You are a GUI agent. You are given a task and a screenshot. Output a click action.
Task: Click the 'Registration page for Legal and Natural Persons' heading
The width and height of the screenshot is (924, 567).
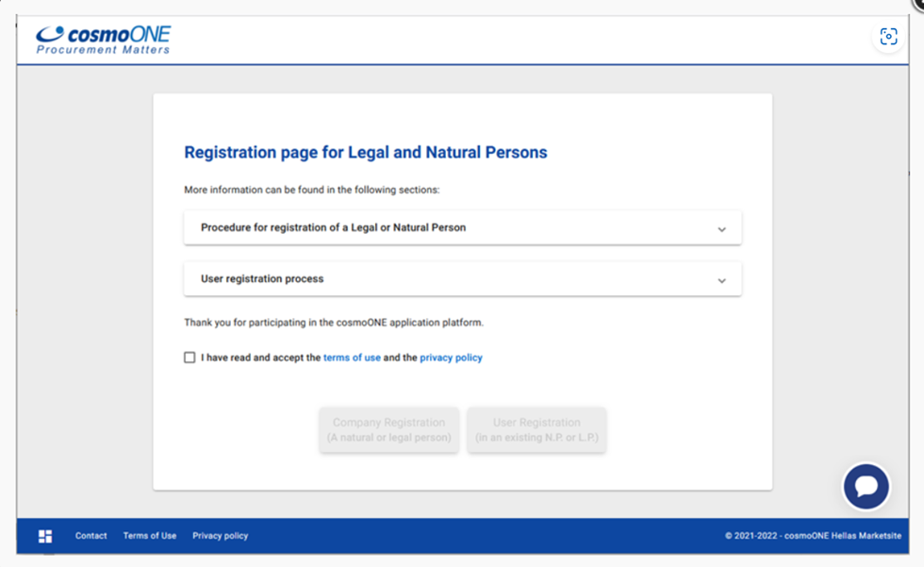[365, 152]
